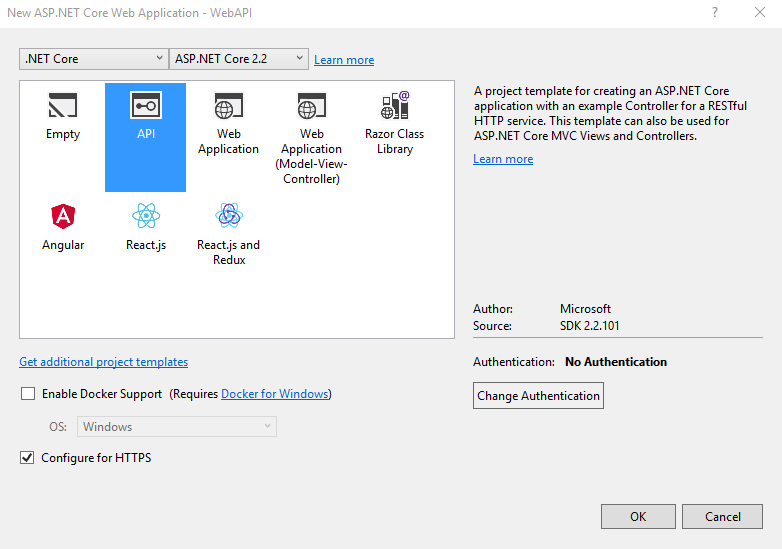
Task: Expand the ASP.NET Core 2.2 version dropdown
Action: tap(239, 59)
